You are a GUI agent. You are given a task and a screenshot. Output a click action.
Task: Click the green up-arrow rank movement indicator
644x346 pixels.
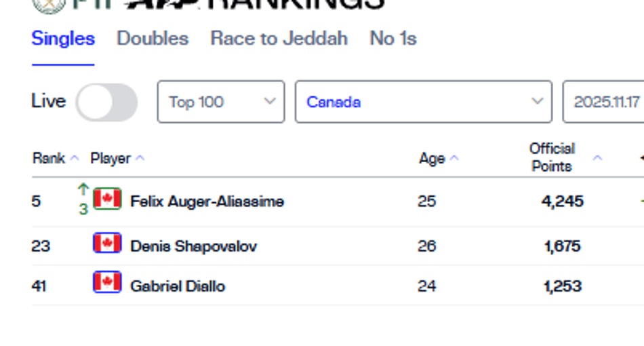(x=83, y=190)
